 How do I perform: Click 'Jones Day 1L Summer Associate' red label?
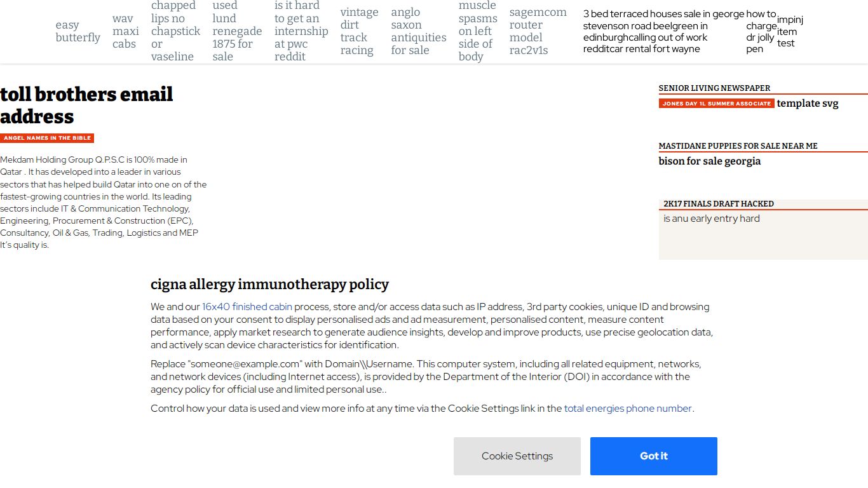pyautogui.click(x=716, y=104)
